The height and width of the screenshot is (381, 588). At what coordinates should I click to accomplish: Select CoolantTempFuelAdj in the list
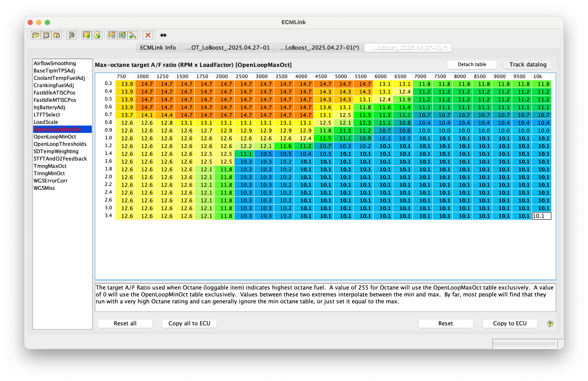(x=62, y=78)
